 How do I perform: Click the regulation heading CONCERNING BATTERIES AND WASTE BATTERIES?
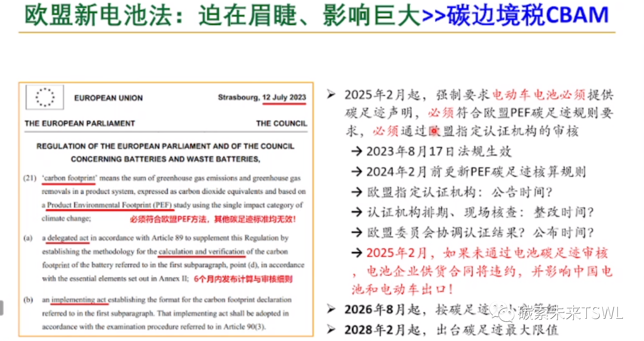[165, 159]
